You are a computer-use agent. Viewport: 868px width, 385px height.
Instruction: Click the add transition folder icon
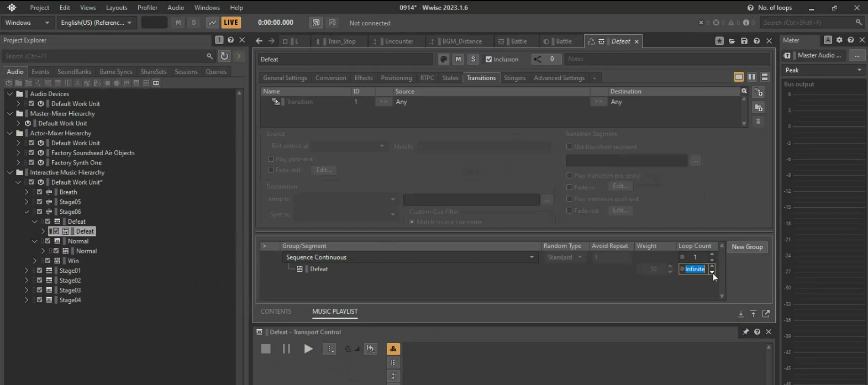tap(759, 108)
